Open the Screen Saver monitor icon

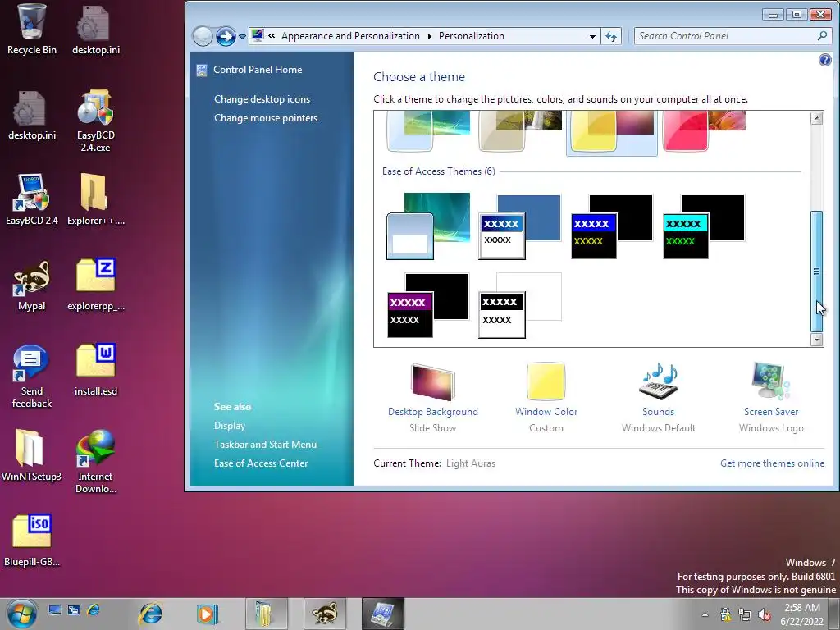click(x=771, y=381)
